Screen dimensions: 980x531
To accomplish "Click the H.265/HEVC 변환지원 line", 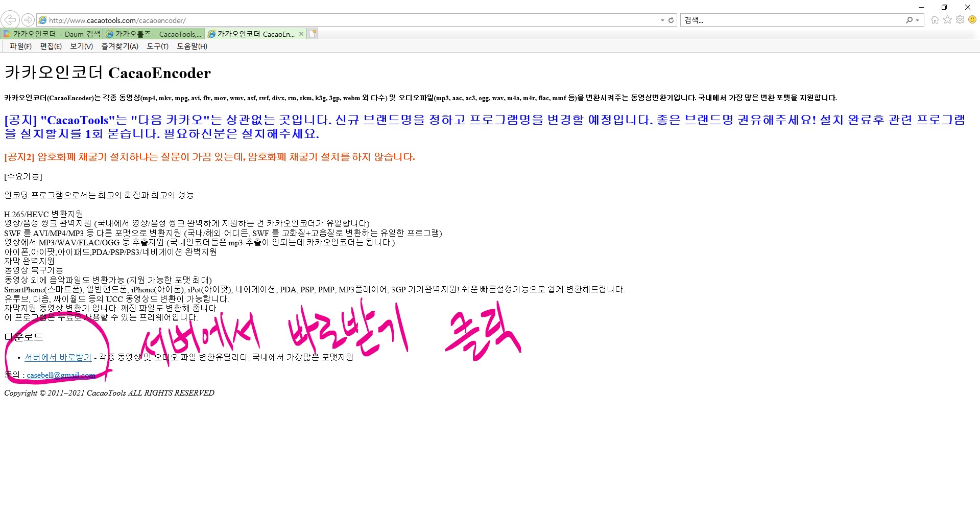I will [x=43, y=214].
